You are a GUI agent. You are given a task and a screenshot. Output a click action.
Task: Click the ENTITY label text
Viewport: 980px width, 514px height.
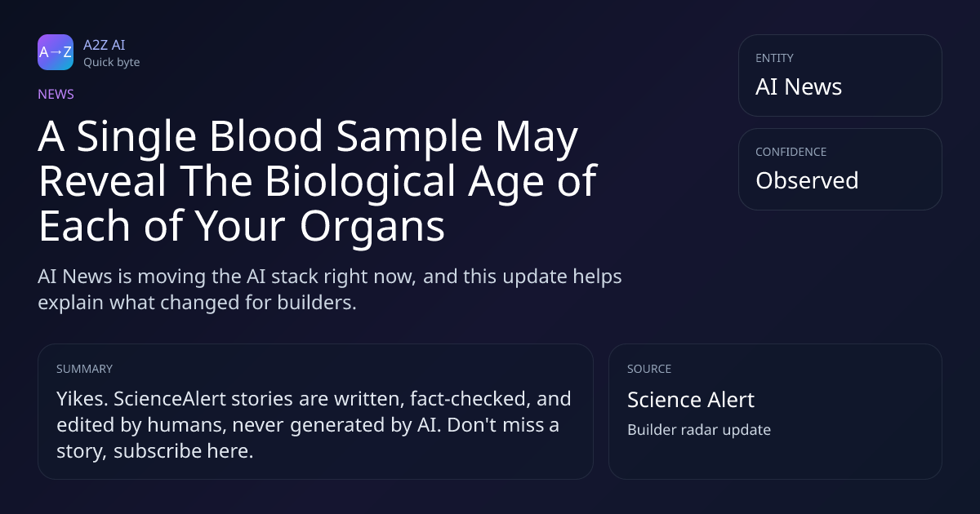click(774, 58)
